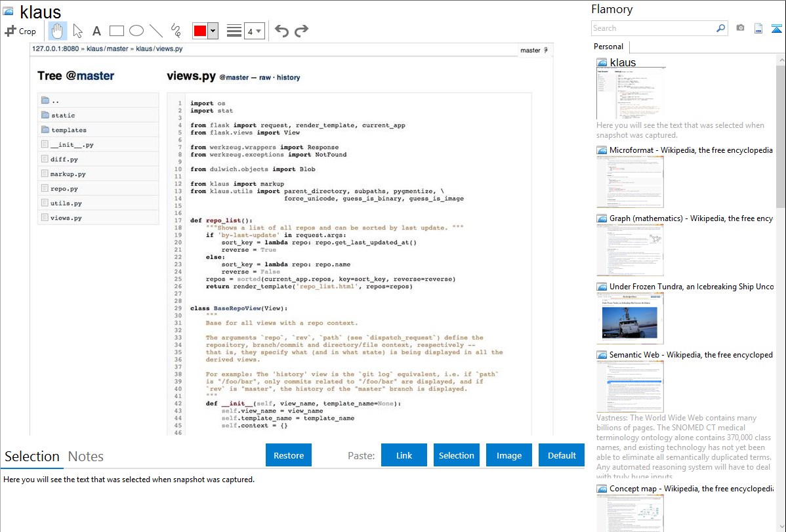Open the Under Frozen Tundra snapshot thumbnail

(630, 318)
